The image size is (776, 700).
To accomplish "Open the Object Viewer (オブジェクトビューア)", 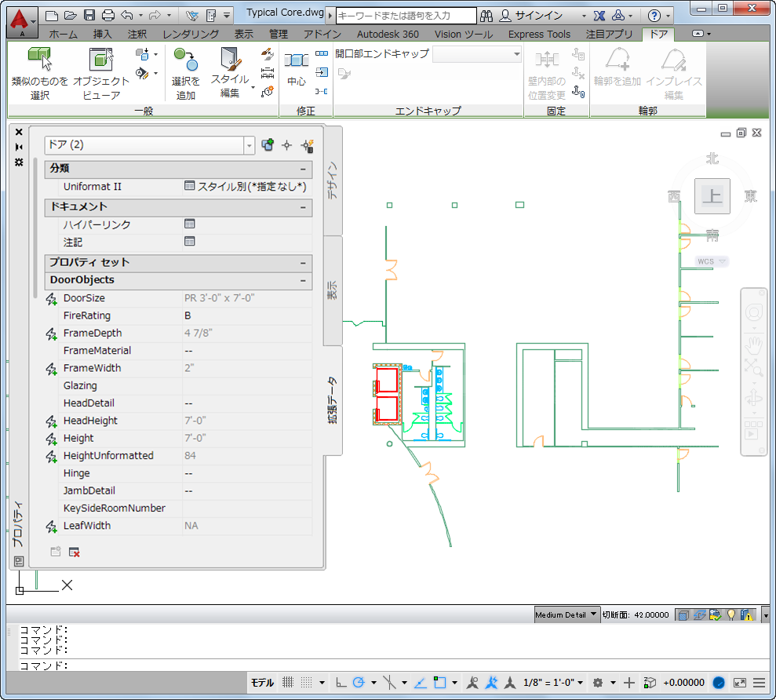I will pyautogui.click(x=101, y=73).
